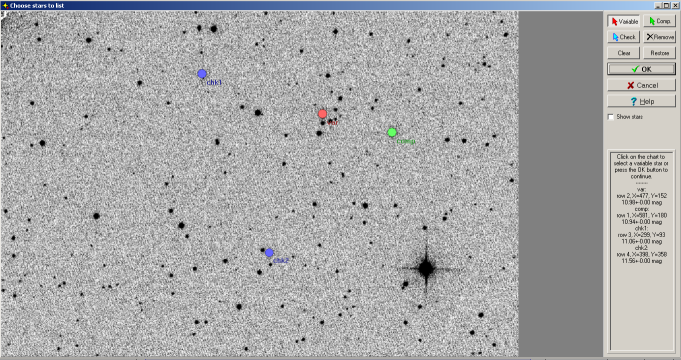Viewport: 681px width, 360px height.
Task: Click the window title bar icon
Action: coord(5,6)
